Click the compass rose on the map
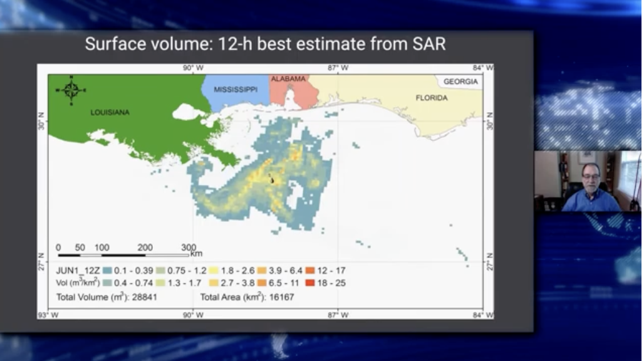644x361 pixels. 71,90
